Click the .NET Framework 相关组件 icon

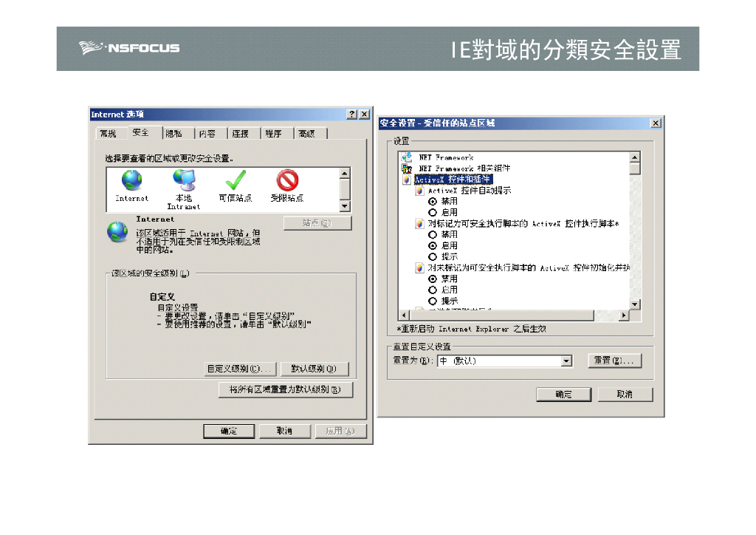[x=407, y=168]
